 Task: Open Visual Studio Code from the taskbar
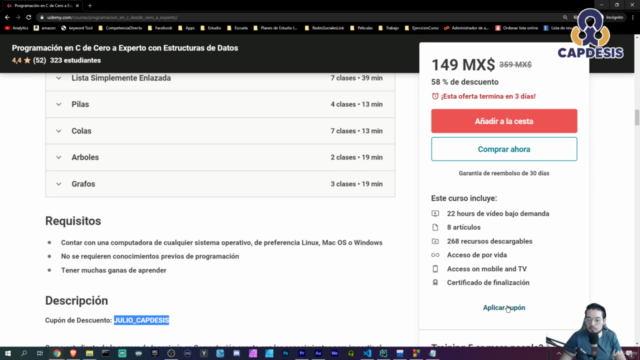(x=367, y=353)
